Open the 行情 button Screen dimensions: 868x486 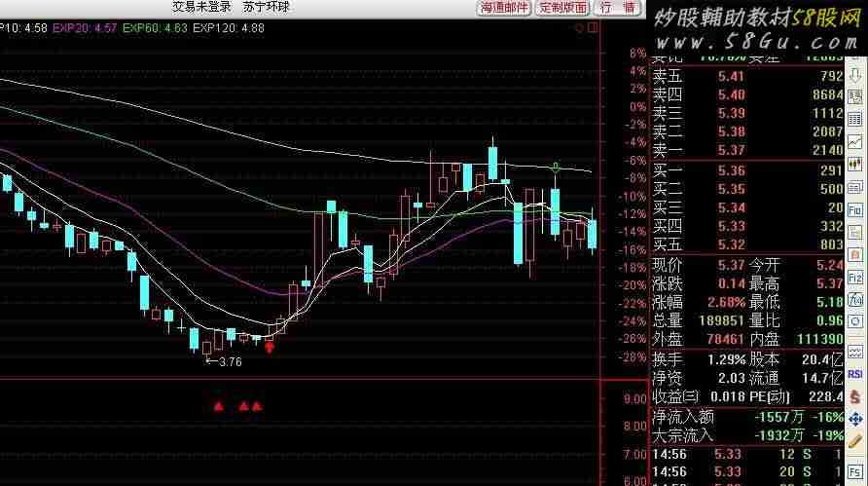(x=618, y=7)
